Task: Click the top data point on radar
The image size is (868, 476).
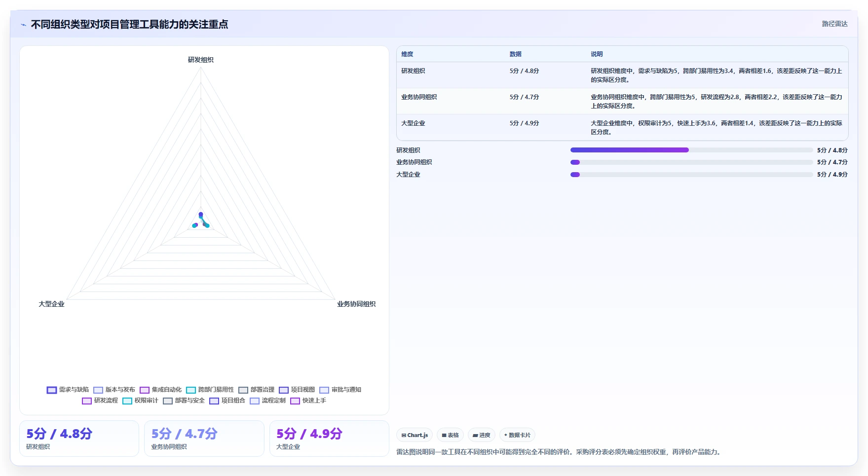Action: coord(201,215)
